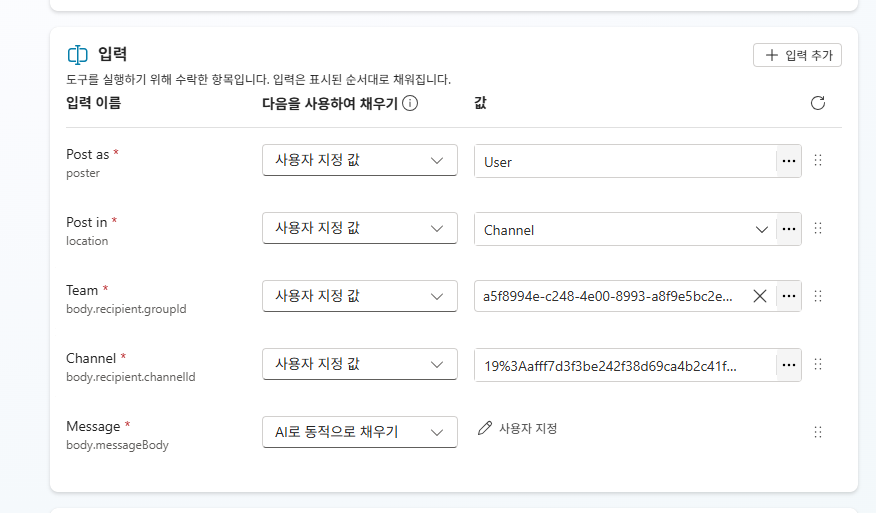Click the User value input field
This screenshot has width=876, height=513.
tap(625, 162)
